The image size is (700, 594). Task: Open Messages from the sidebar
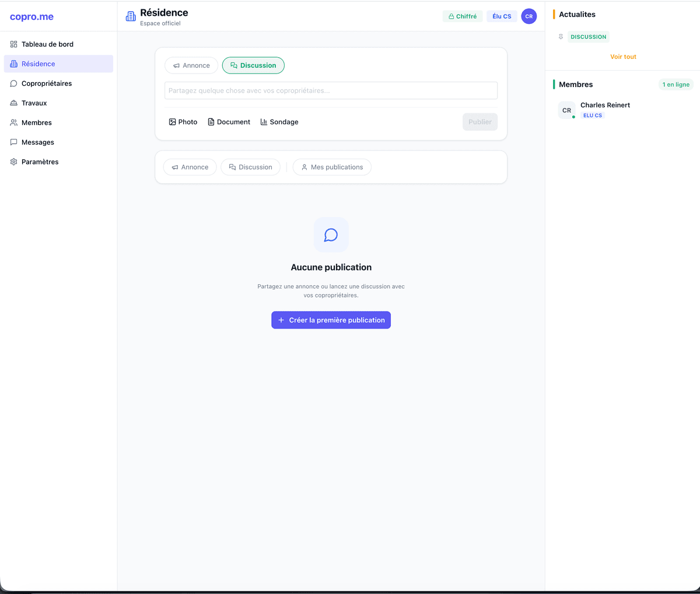[x=37, y=142]
